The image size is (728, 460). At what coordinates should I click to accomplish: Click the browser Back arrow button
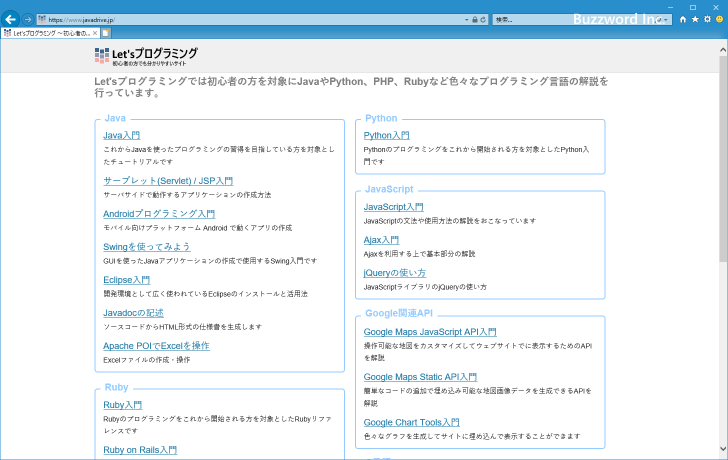(x=10, y=19)
